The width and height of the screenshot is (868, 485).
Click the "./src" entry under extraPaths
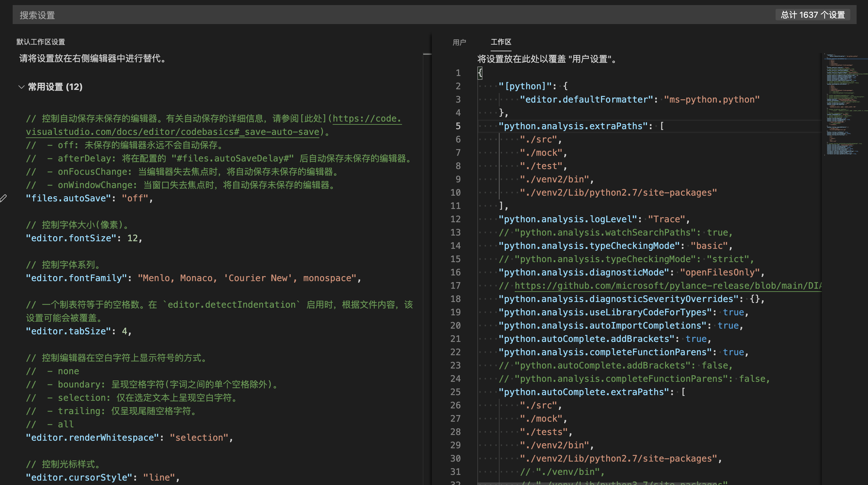(x=540, y=139)
